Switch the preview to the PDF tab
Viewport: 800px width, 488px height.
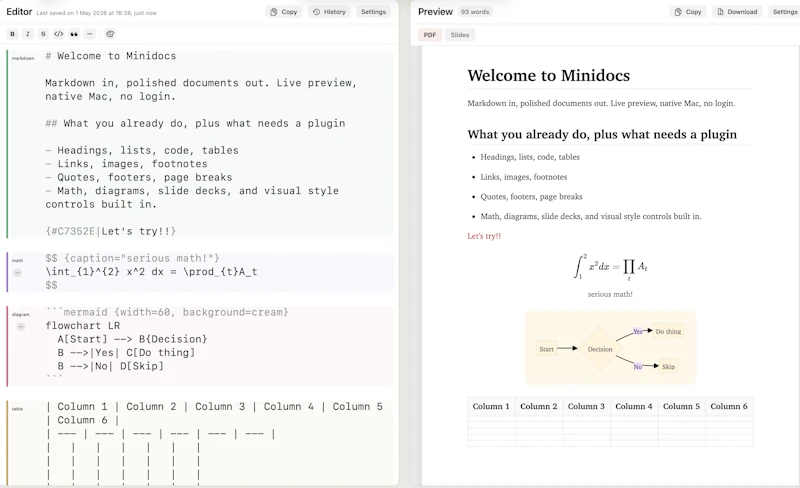click(430, 35)
